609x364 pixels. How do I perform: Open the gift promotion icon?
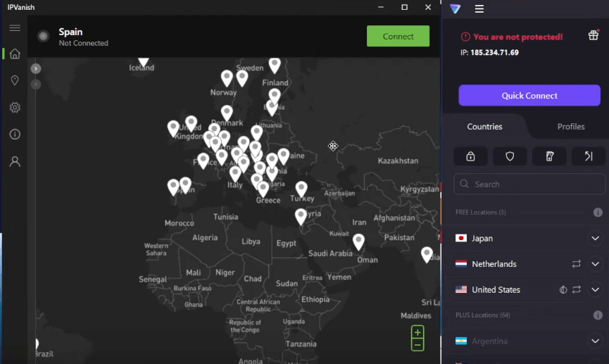(594, 35)
